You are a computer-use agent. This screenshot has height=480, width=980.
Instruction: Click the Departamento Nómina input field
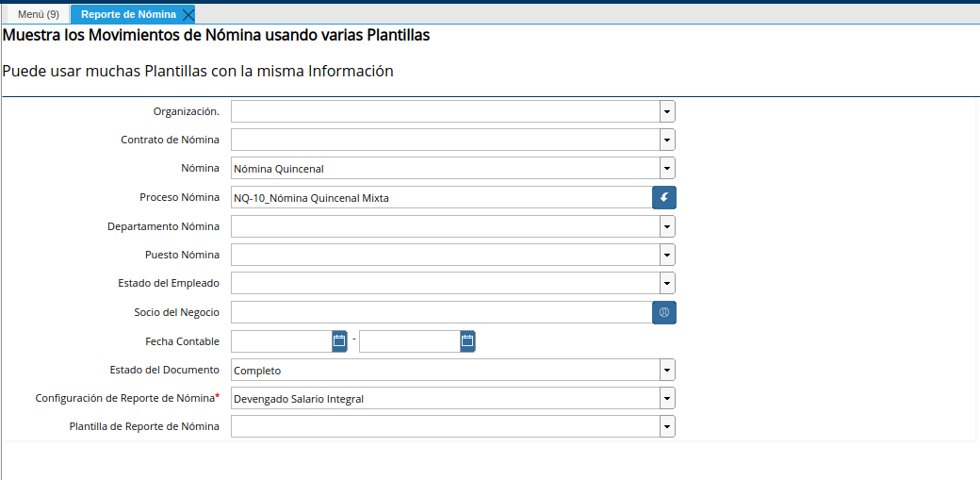coord(446,226)
